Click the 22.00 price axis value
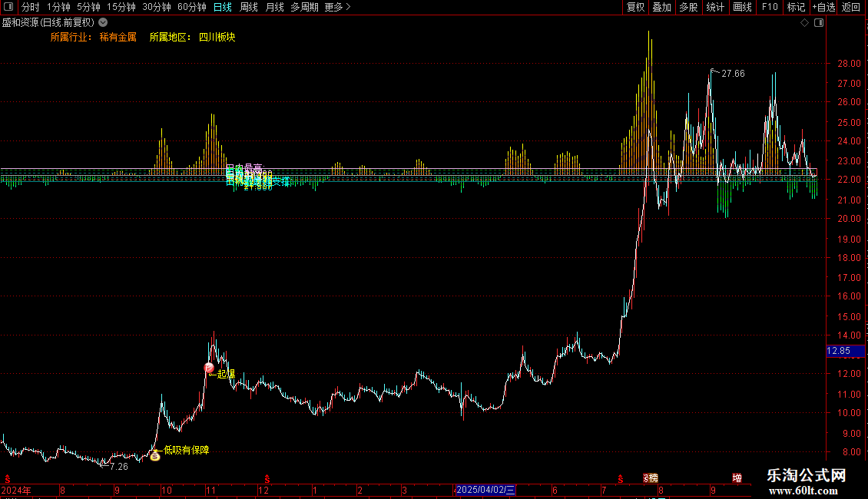Screen dimensions: 868x499 (849, 180)
